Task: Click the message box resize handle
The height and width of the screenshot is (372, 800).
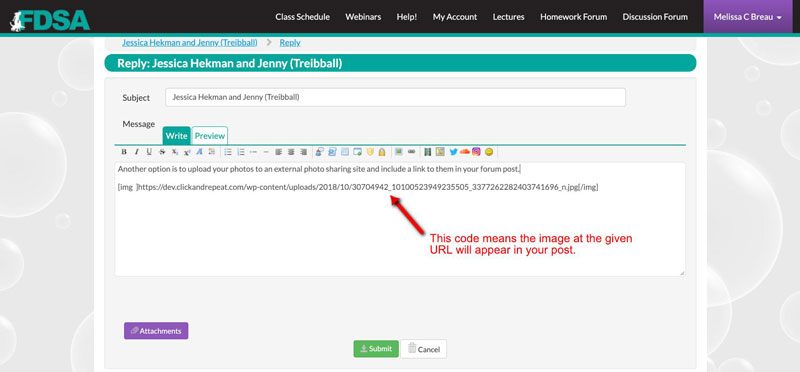Action: coord(682,273)
